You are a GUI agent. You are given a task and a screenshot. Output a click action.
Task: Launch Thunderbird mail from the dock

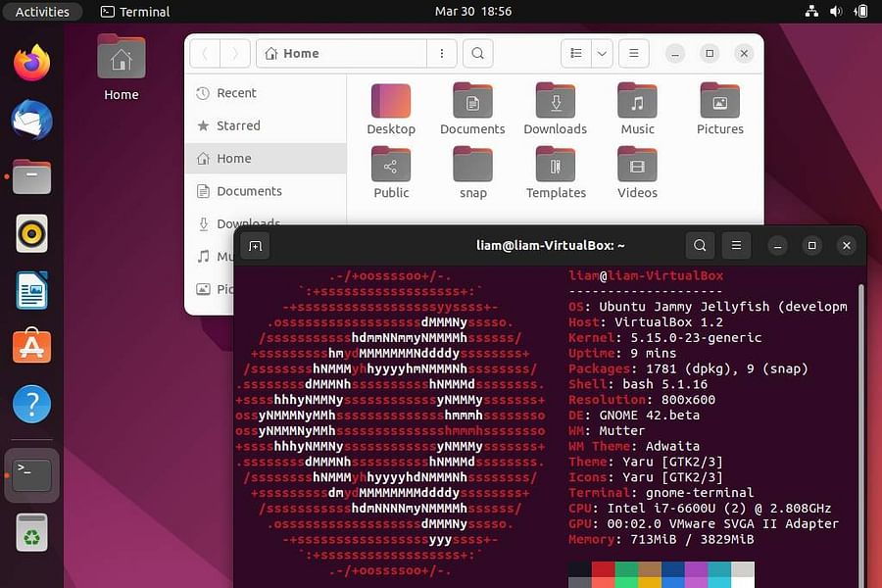(x=30, y=120)
